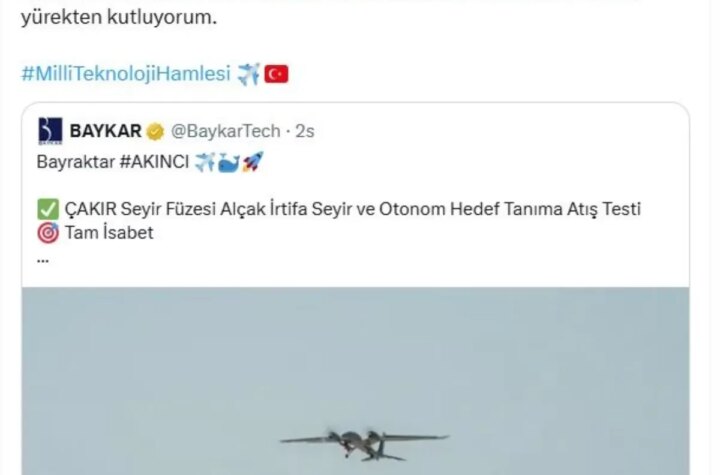The image size is (720, 475).
Task: Click the 2s timestamp of quoted post
Action: [x=305, y=131]
